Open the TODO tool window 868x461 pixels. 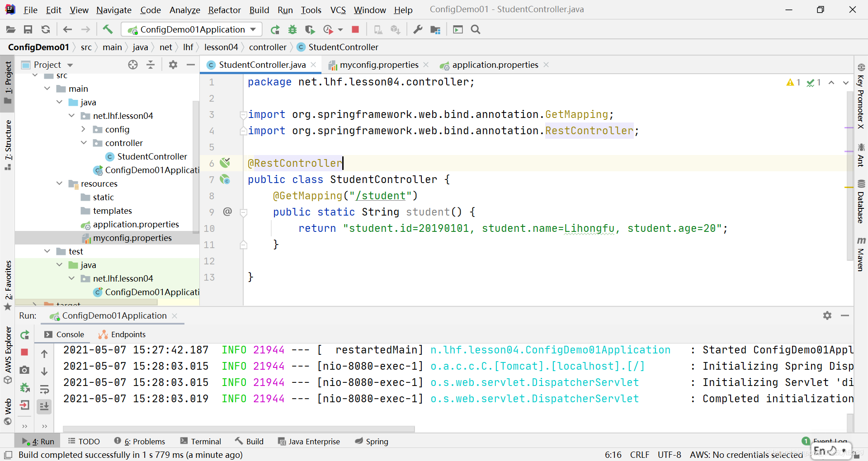(x=84, y=441)
